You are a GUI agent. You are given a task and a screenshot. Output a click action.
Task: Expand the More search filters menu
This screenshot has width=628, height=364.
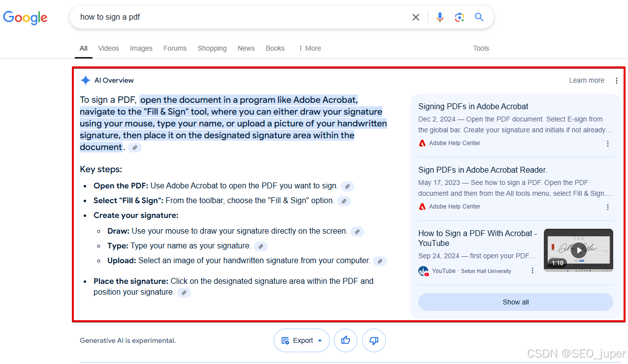(x=310, y=48)
